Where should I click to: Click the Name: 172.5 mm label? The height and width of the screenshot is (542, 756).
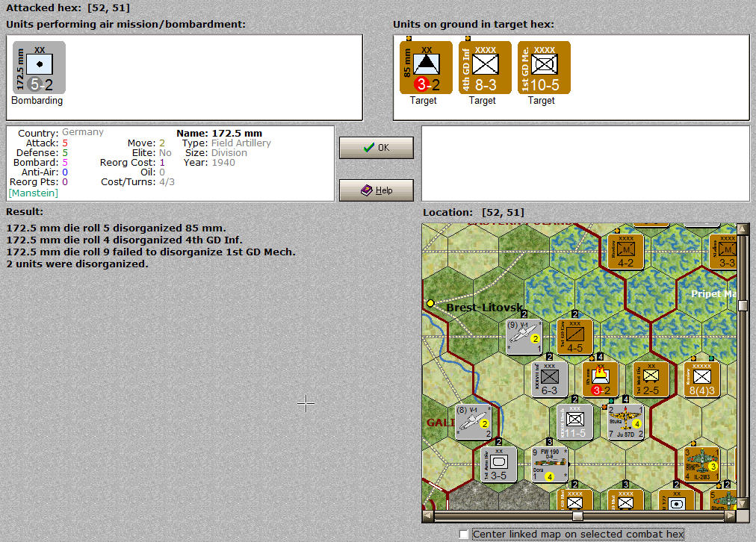pyautogui.click(x=220, y=134)
